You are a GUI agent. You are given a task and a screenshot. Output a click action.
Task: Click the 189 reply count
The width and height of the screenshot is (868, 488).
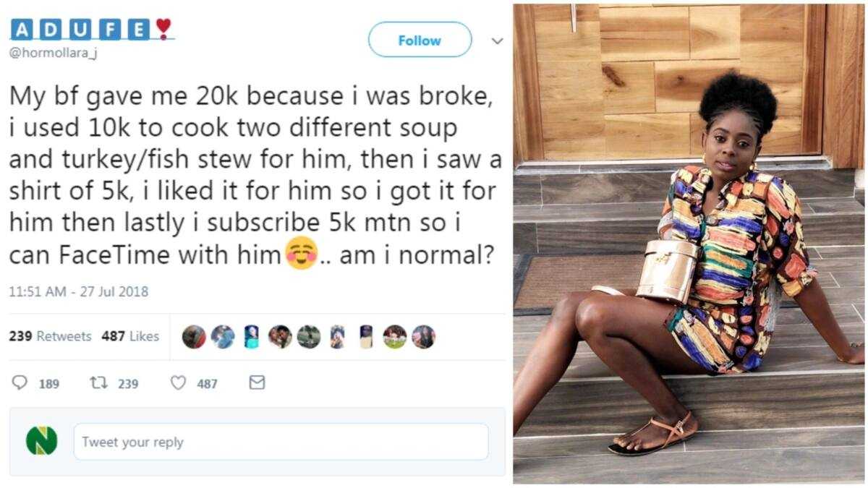pyautogui.click(x=49, y=384)
